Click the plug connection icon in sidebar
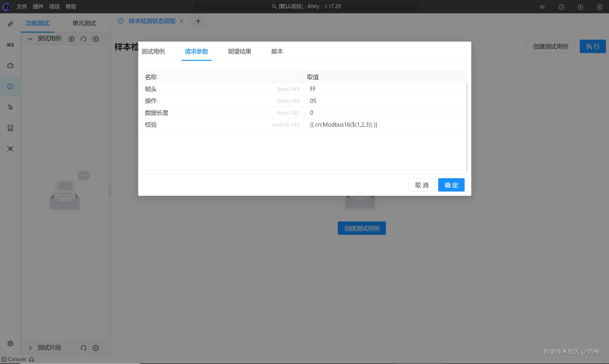The height and width of the screenshot is (364, 609). (x=10, y=24)
